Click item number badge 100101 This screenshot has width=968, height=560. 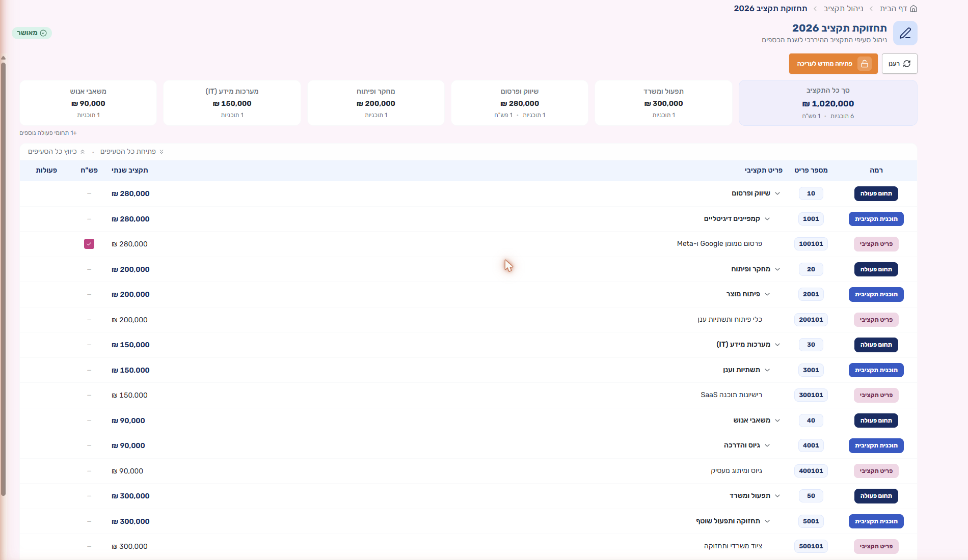(x=811, y=244)
